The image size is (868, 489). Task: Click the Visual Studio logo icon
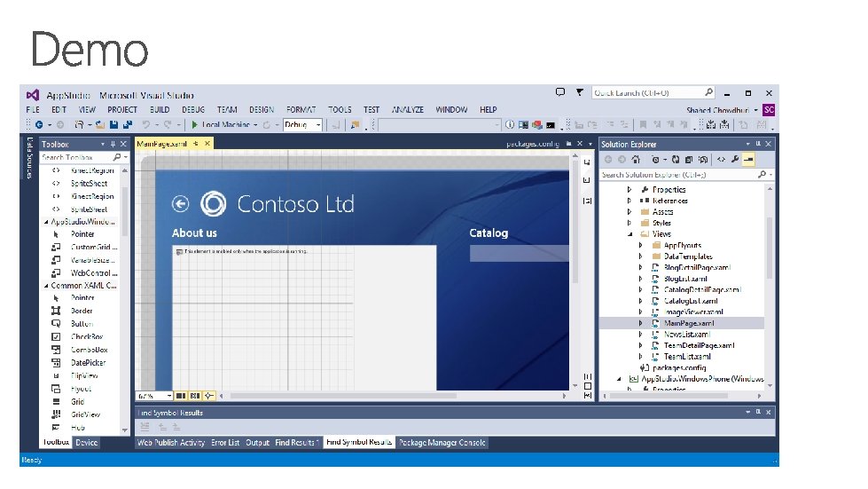33,95
